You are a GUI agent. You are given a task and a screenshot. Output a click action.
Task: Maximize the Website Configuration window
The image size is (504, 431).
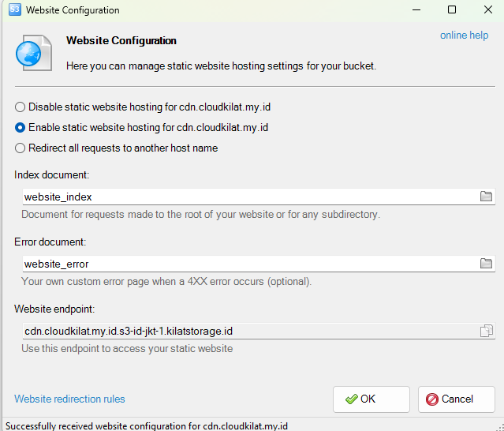click(x=452, y=10)
